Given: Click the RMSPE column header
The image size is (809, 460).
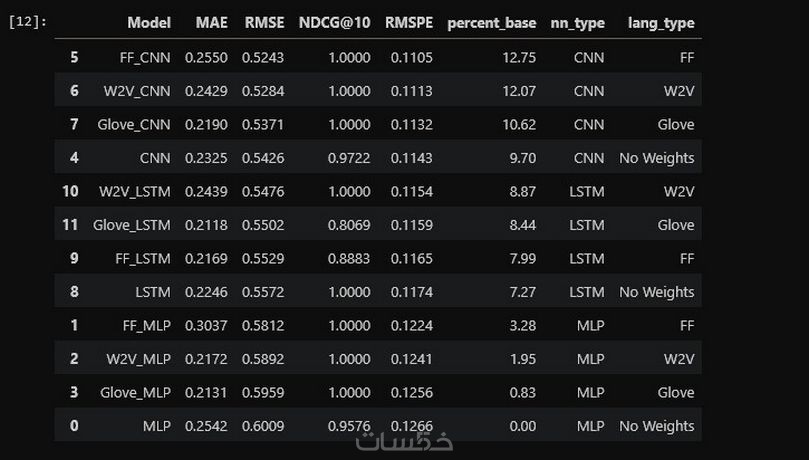Looking at the screenshot, I should 408,23.
